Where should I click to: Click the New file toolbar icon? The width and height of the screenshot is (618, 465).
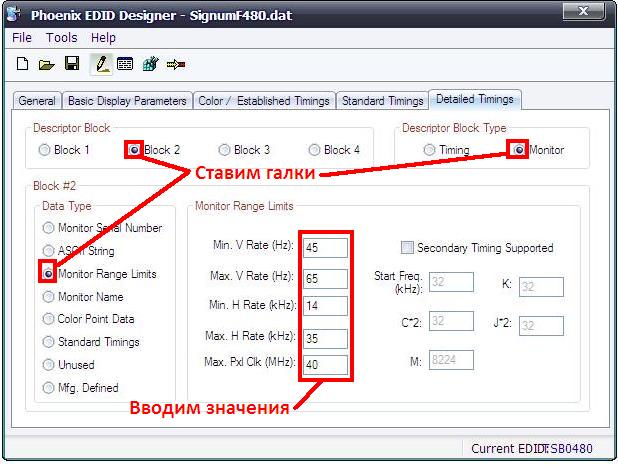(22, 64)
